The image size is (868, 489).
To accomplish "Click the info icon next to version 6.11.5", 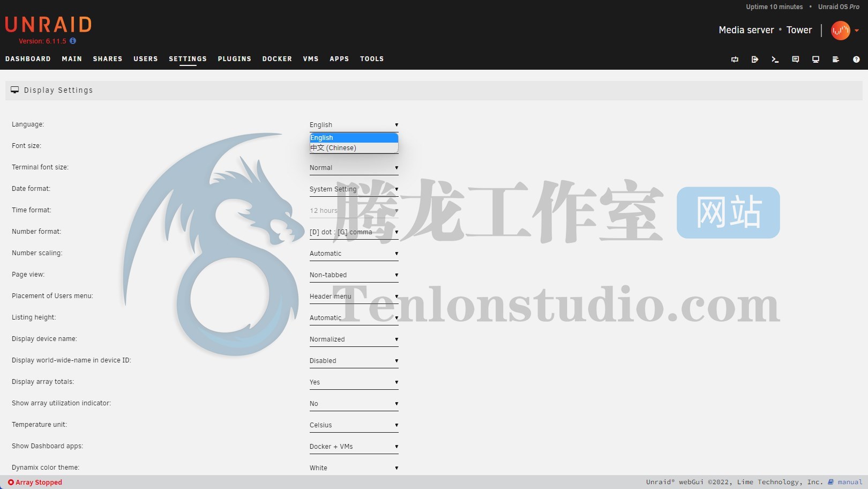I will (x=73, y=41).
